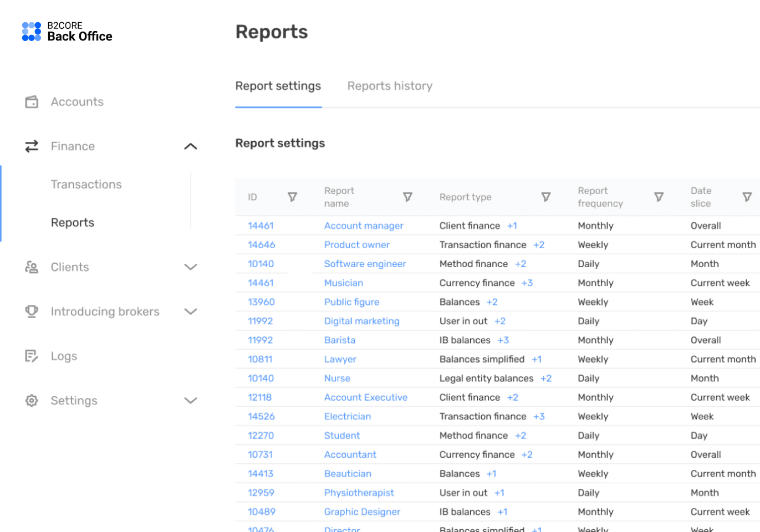Open the Accountant report link
760x532 pixels.
coord(350,455)
